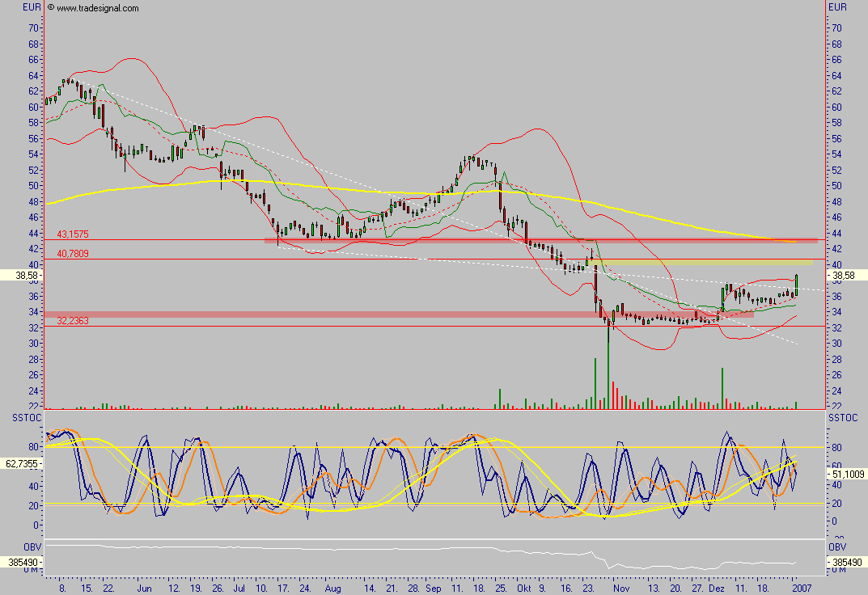The width and height of the screenshot is (868, 595).
Task: Click the right -385490 OBV value tag
Action: pyautogui.click(x=846, y=562)
